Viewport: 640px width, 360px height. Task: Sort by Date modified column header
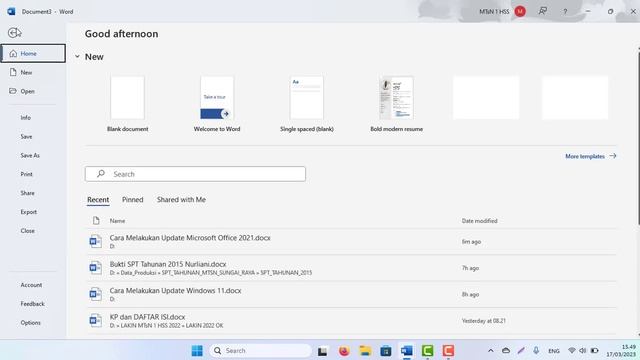(x=480, y=221)
